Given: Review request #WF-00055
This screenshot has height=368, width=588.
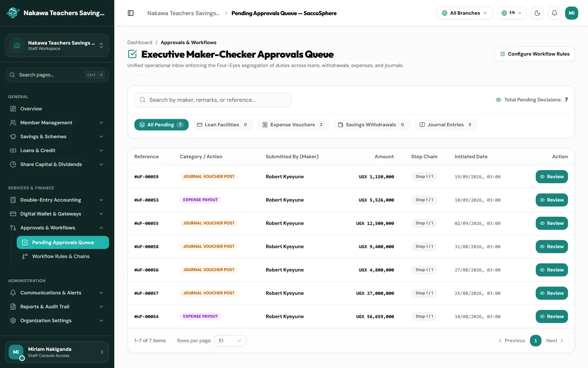Looking at the screenshot, I should (552, 223).
